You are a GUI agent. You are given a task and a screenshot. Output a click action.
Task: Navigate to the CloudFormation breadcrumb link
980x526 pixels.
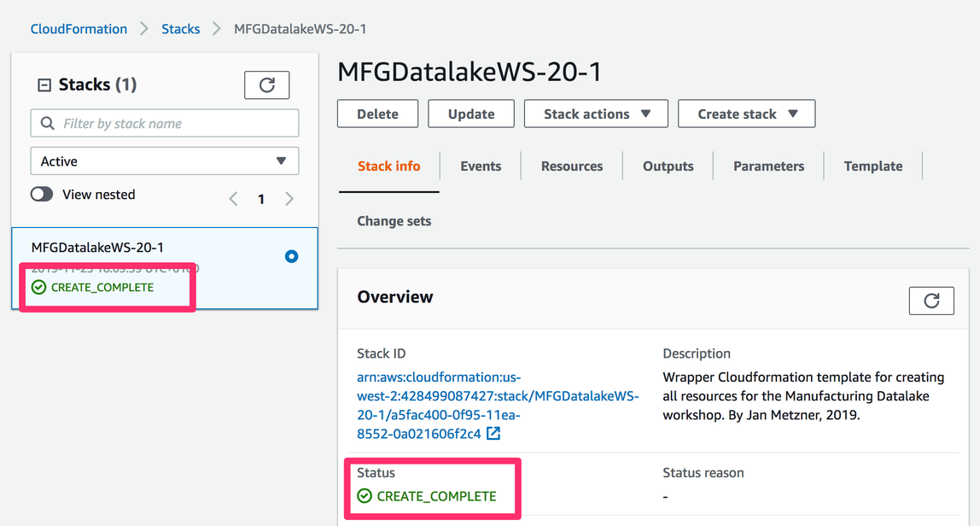pyautogui.click(x=79, y=29)
